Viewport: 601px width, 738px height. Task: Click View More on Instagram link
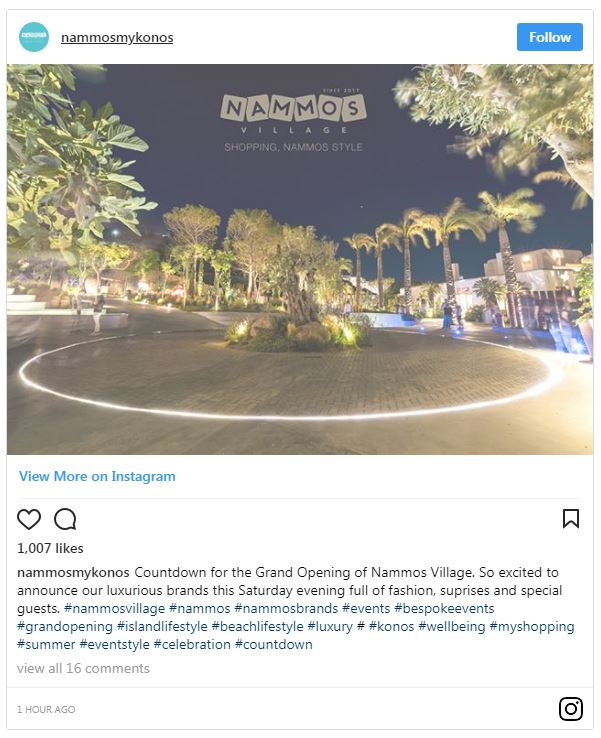pos(97,476)
